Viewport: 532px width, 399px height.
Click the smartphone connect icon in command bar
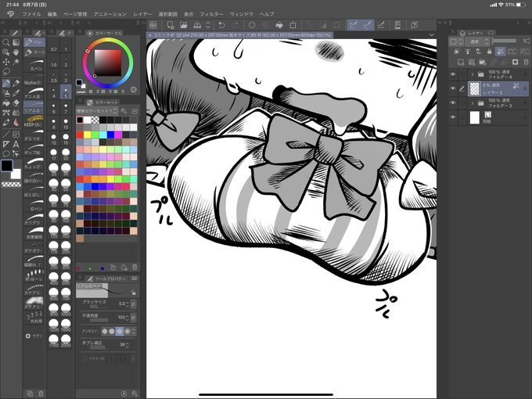(397, 25)
